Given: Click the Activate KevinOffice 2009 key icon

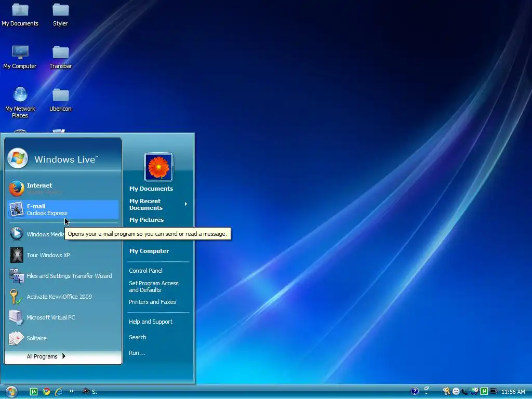Looking at the screenshot, I should click(16, 297).
